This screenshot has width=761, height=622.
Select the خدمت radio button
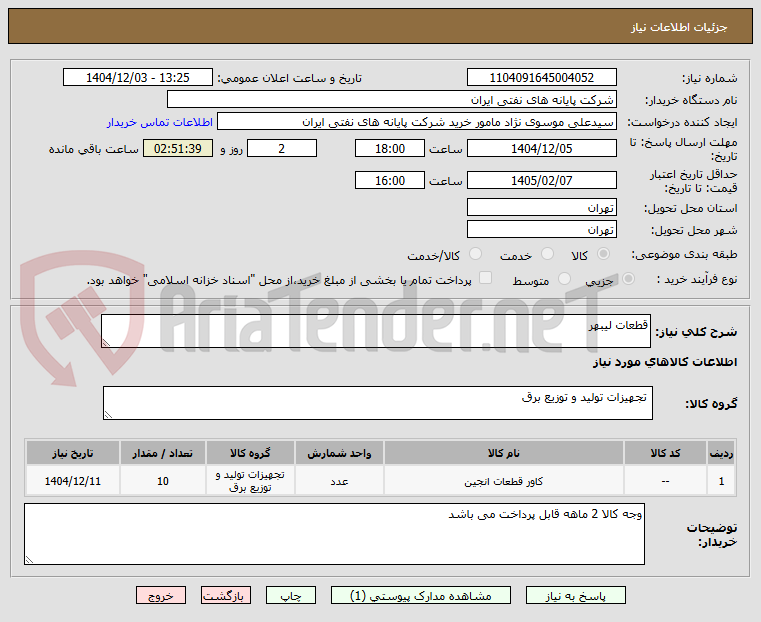[x=547, y=254]
